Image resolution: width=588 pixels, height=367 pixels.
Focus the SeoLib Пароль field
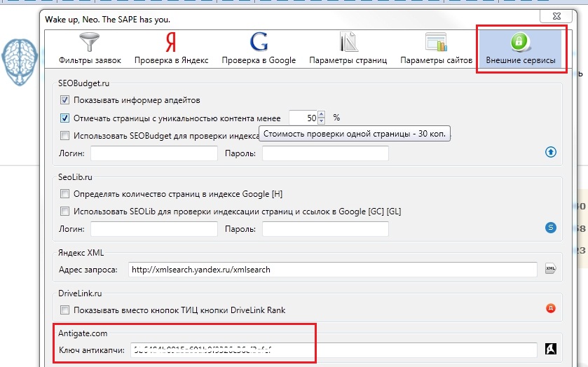325,229
